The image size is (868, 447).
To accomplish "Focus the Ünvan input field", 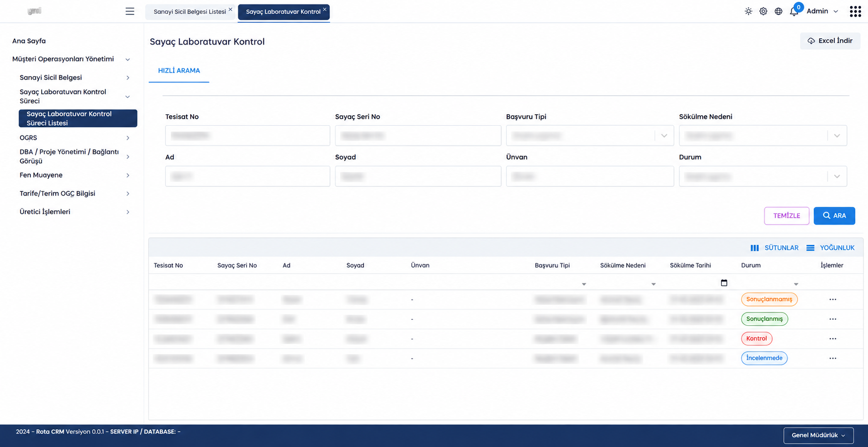I will click(x=590, y=176).
